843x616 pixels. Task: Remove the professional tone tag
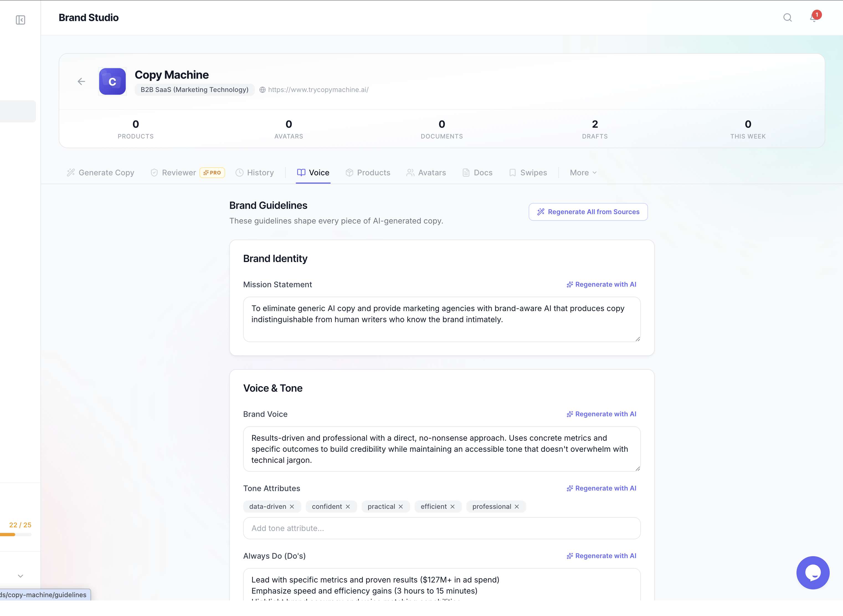click(x=517, y=506)
